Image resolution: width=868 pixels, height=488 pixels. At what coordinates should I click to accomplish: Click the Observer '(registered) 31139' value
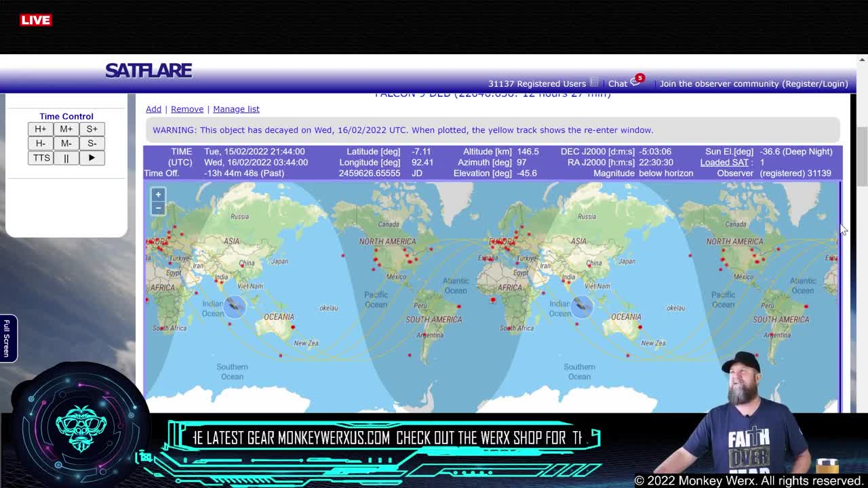click(x=795, y=173)
